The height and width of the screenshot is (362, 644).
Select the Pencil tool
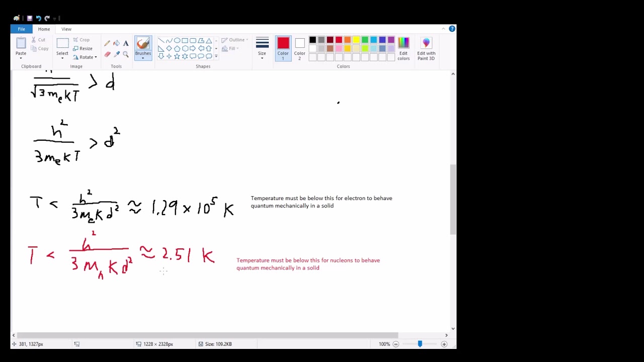107,43
